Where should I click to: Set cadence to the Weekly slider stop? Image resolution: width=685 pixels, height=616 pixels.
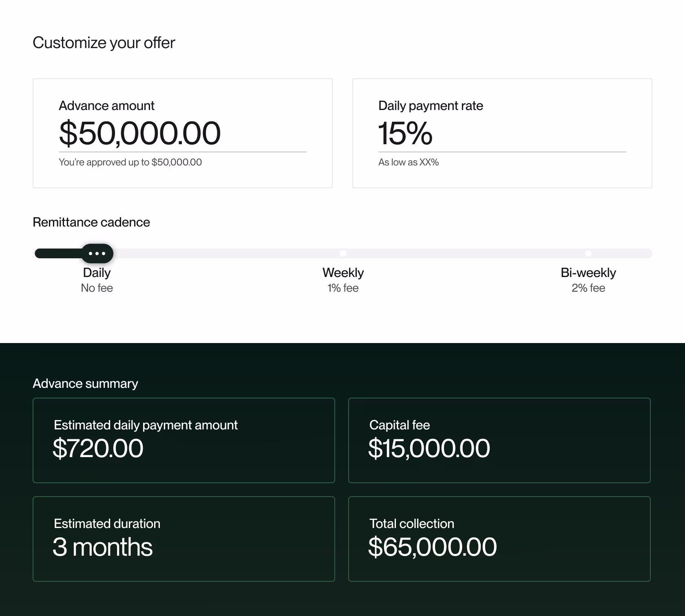343,253
